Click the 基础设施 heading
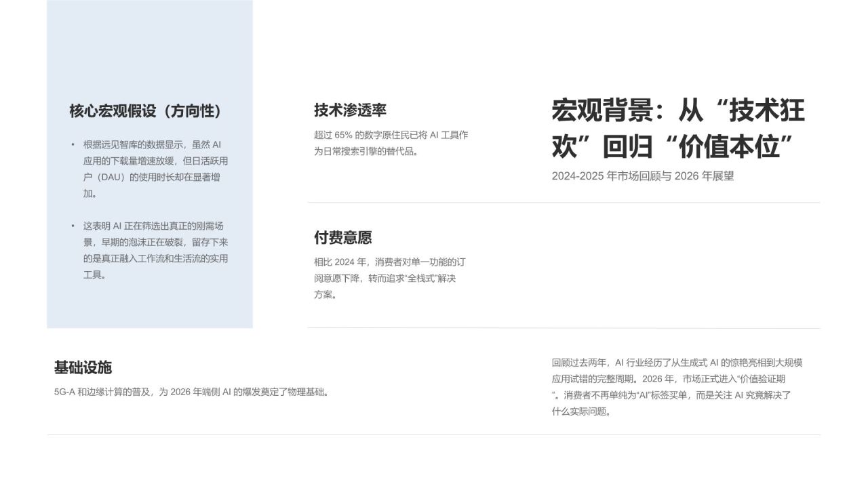 point(83,368)
